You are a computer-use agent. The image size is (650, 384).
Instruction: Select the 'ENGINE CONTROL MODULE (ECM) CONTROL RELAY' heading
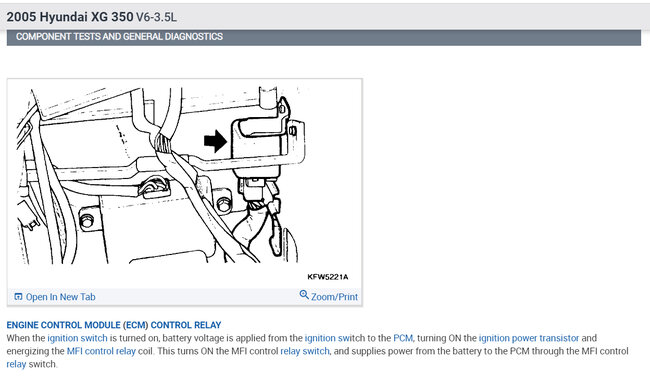pos(114,325)
